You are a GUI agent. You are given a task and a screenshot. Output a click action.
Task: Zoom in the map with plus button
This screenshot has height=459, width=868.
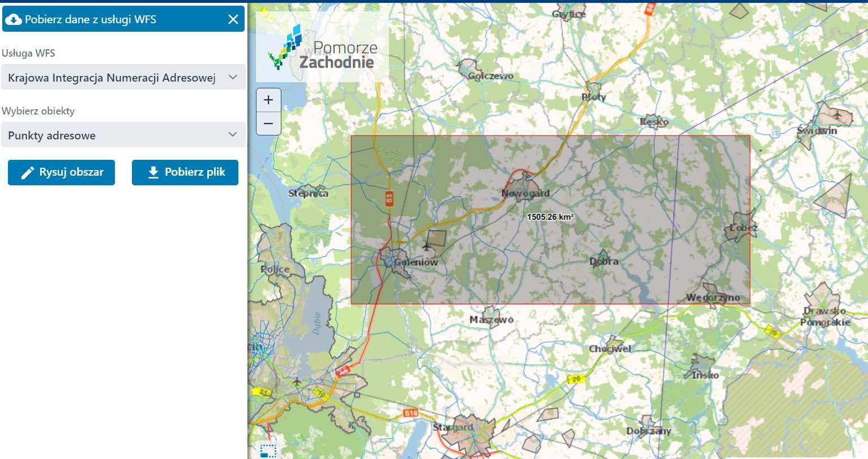268,100
